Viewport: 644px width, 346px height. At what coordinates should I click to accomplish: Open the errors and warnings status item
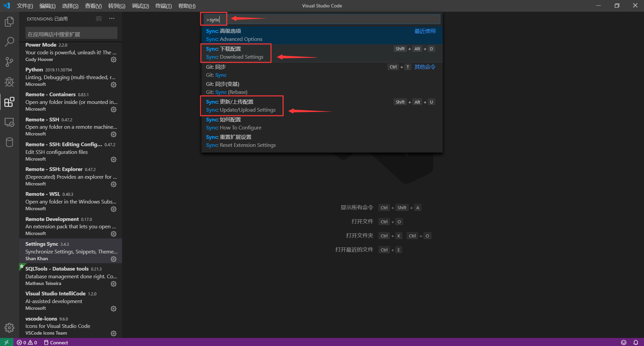[x=27, y=342]
